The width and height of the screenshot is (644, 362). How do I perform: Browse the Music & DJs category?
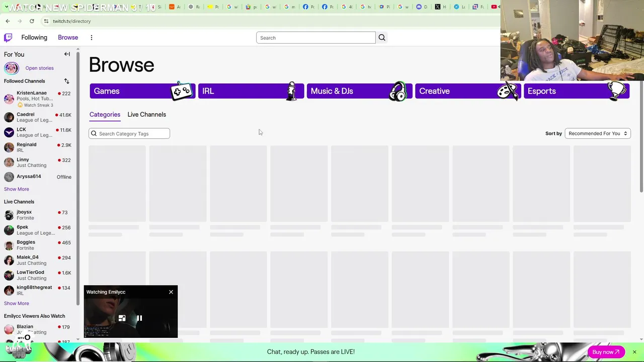(x=359, y=91)
